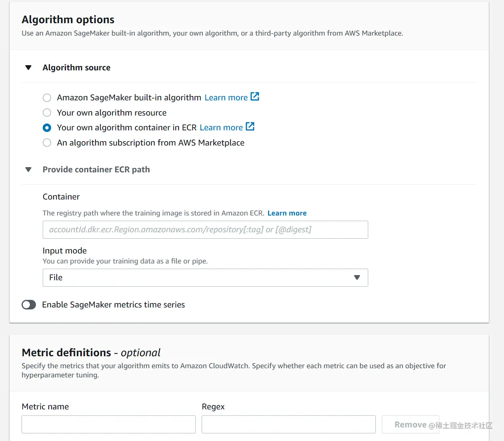Viewport: 504px width, 441px height.
Task: Click Learn more link for built-in algorithm
Action: (226, 98)
